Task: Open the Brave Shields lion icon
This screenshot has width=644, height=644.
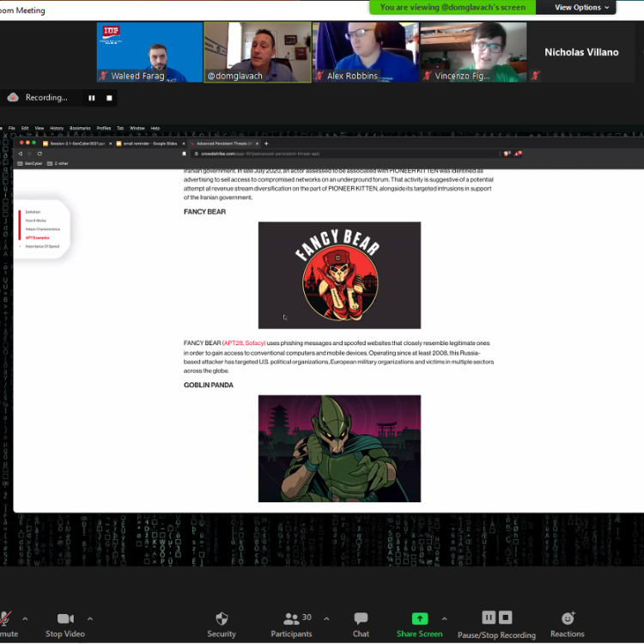Action: (x=507, y=154)
